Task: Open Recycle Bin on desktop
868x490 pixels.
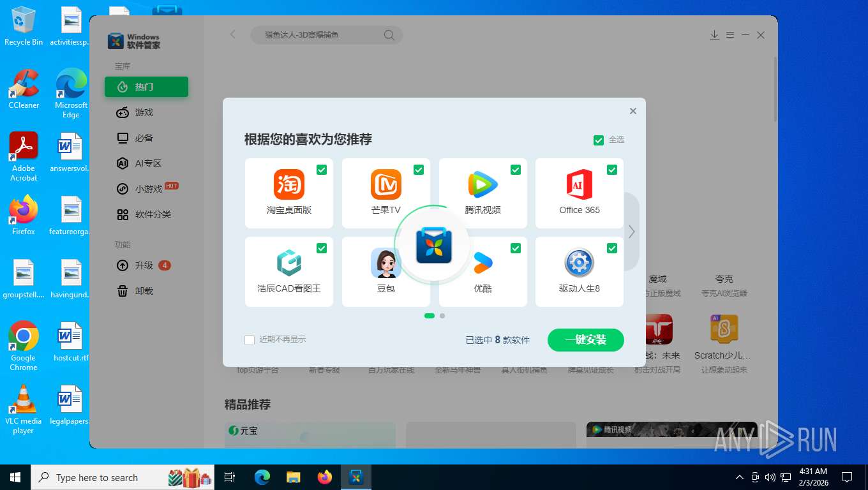Action: (24, 26)
